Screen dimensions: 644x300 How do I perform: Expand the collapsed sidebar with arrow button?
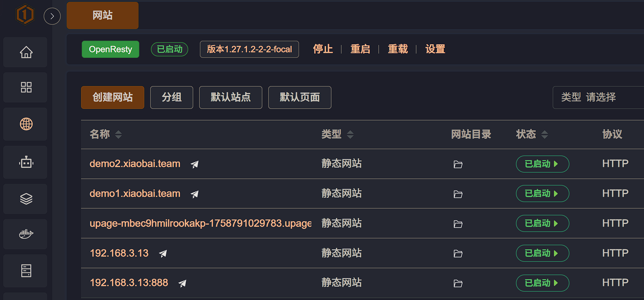tap(52, 16)
